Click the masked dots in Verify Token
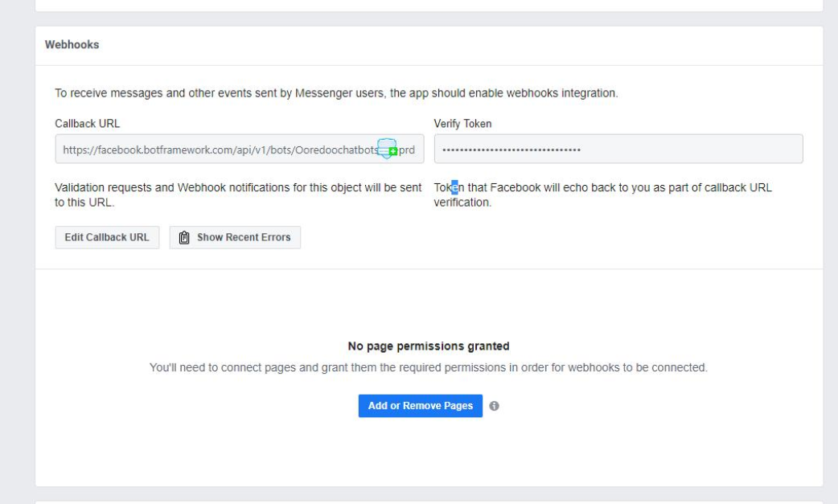 coord(511,150)
